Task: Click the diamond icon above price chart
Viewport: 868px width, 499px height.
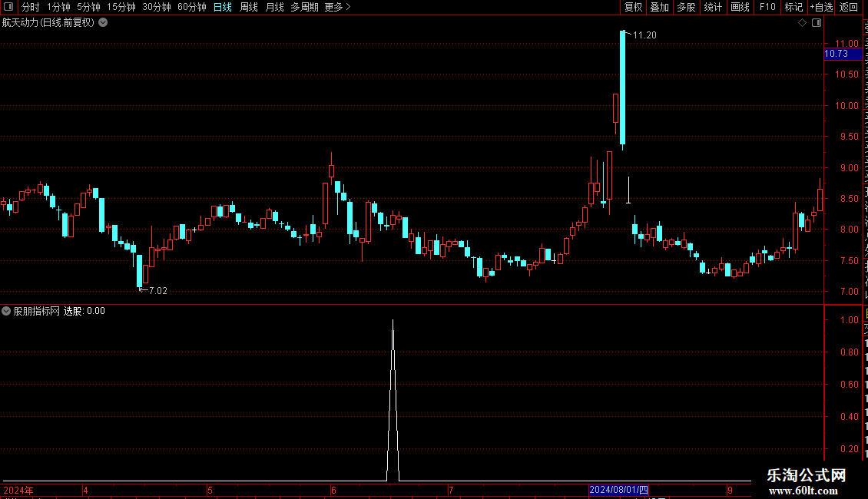Action: click(802, 23)
